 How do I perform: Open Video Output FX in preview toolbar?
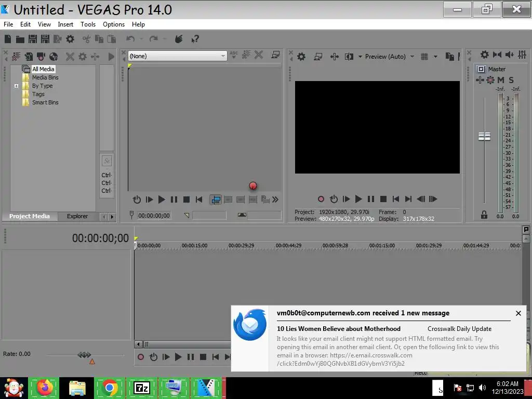[x=335, y=57]
